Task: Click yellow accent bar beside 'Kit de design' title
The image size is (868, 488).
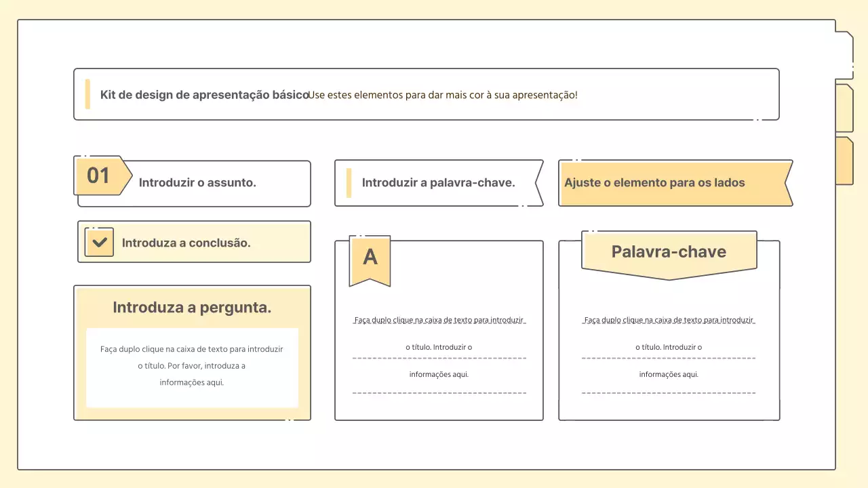Action: pos(87,94)
